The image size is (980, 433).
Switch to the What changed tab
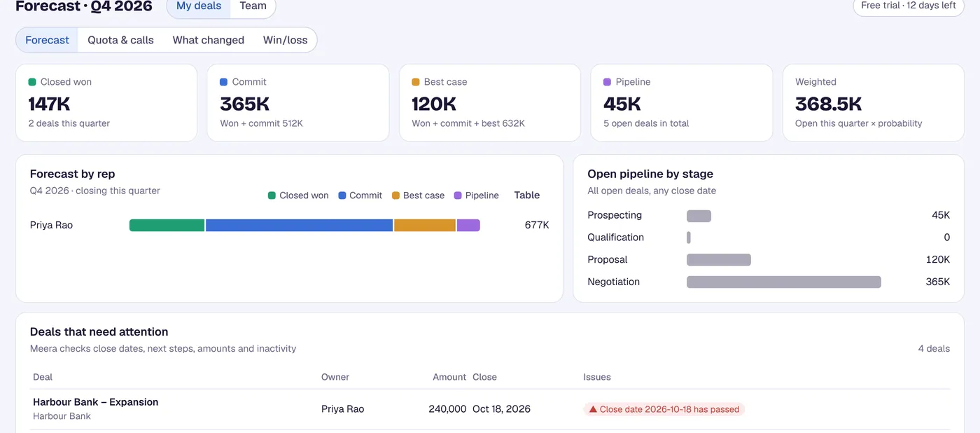(x=209, y=40)
